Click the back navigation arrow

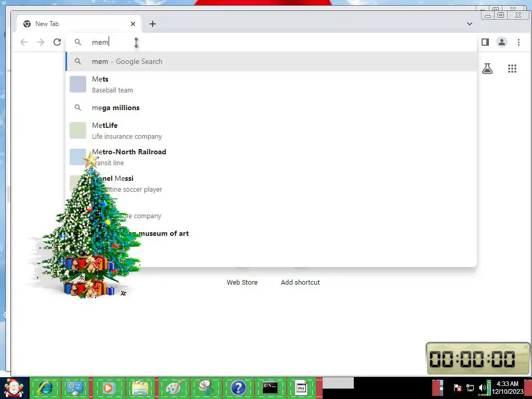pyautogui.click(x=24, y=42)
